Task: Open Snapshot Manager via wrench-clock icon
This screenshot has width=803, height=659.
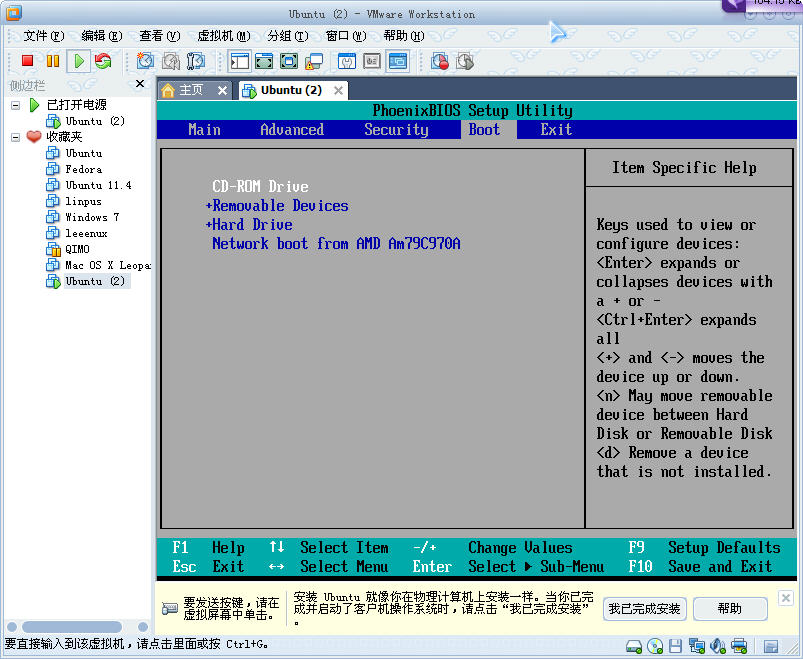Action: [196, 61]
